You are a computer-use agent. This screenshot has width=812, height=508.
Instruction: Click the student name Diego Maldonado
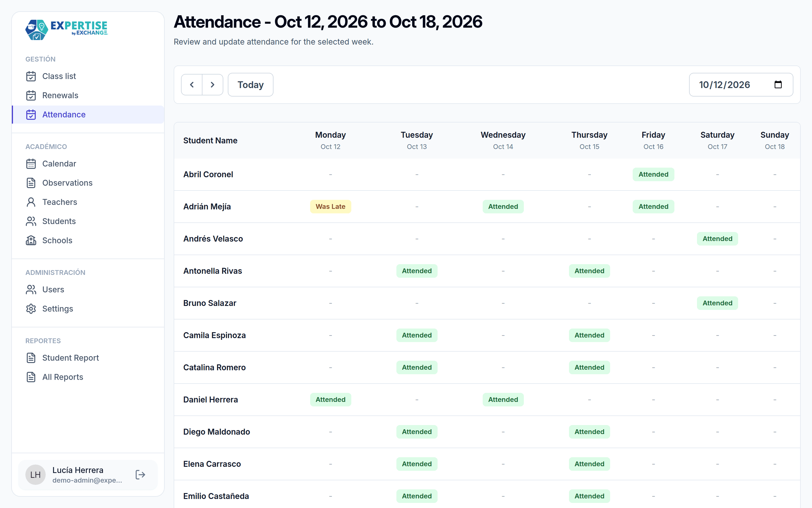click(x=217, y=432)
